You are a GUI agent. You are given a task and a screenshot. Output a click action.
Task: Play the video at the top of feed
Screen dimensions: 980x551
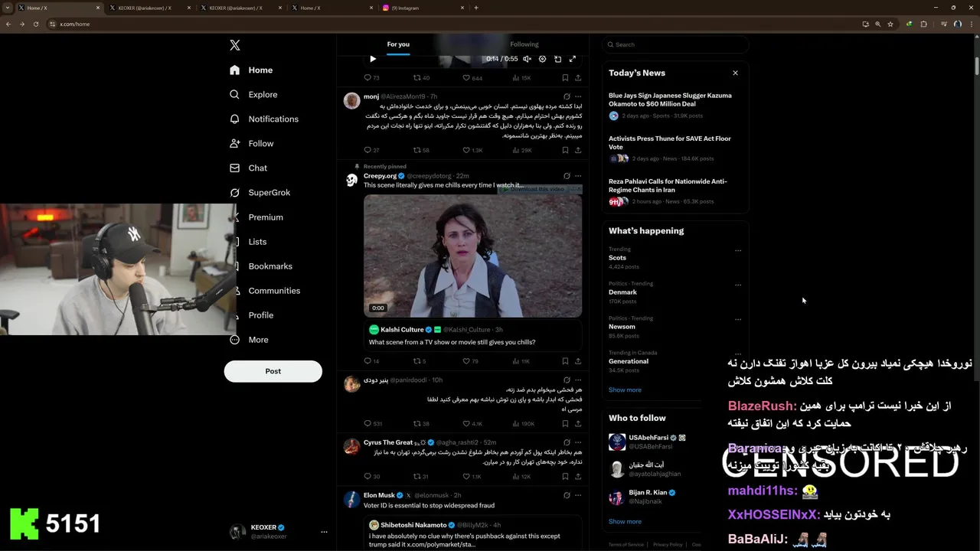pyautogui.click(x=373, y=59)
